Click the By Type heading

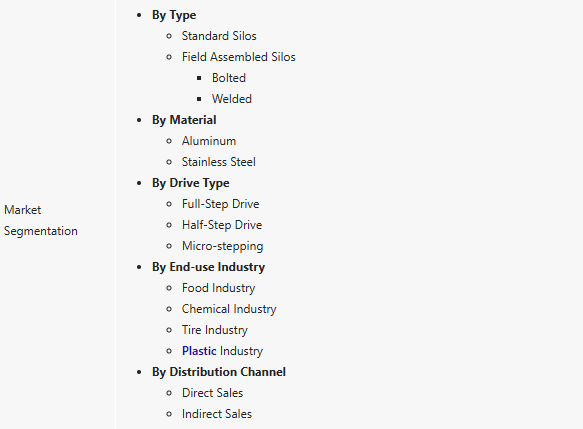pos(174,15)
